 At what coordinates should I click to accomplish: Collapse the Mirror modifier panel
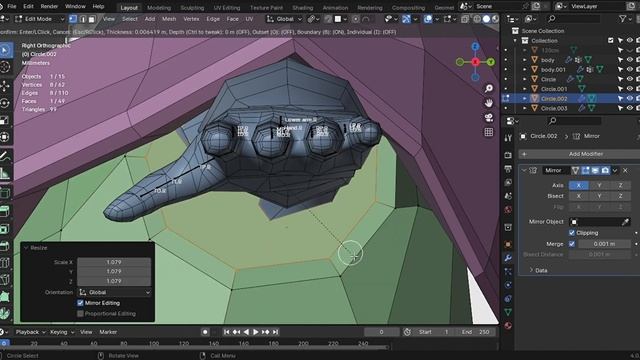[x=524, y=170]
